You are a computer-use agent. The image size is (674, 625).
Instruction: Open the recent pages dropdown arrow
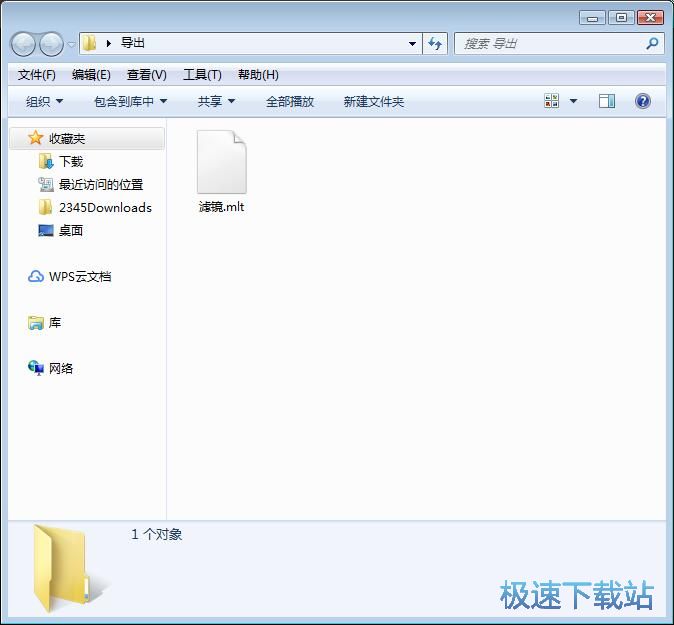[71, 44]
